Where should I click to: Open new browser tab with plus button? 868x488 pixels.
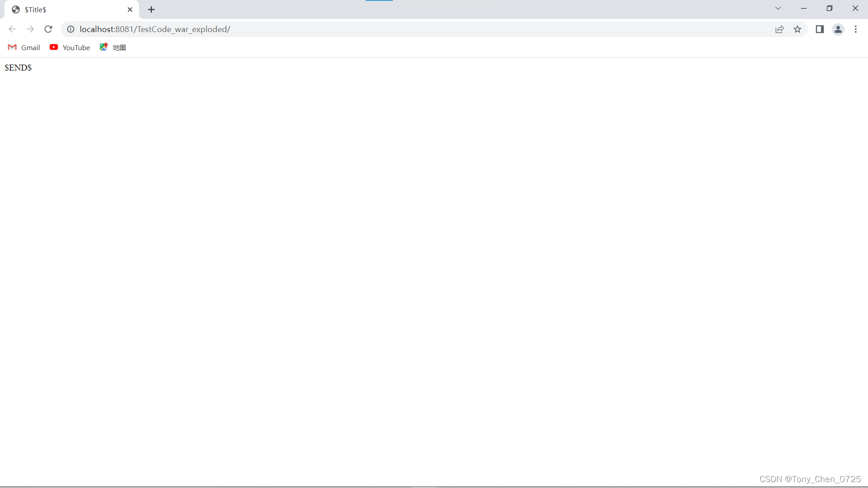click(x=151, y=9)
